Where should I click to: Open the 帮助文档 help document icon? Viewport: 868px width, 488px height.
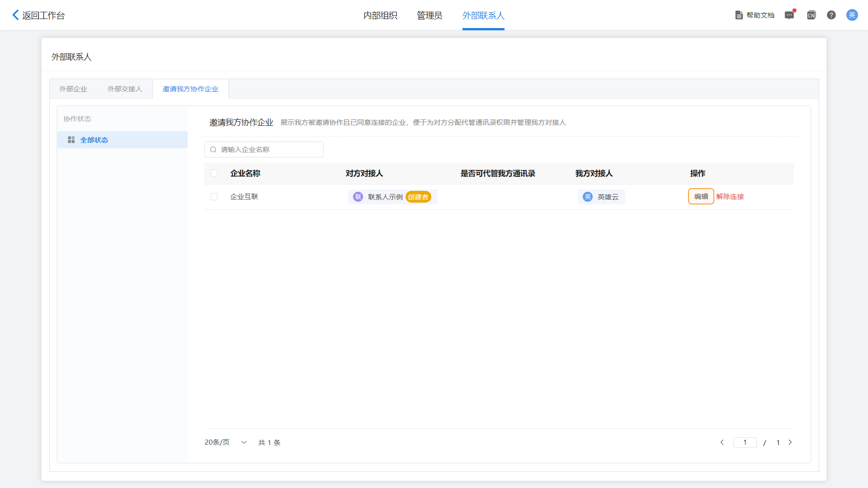pyautogui.click(x=739, y=15)
